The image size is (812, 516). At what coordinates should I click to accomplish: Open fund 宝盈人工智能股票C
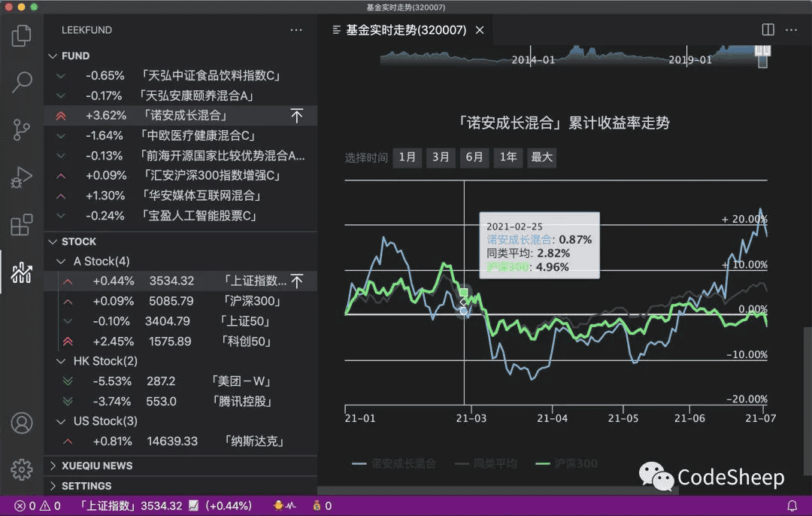180,216
